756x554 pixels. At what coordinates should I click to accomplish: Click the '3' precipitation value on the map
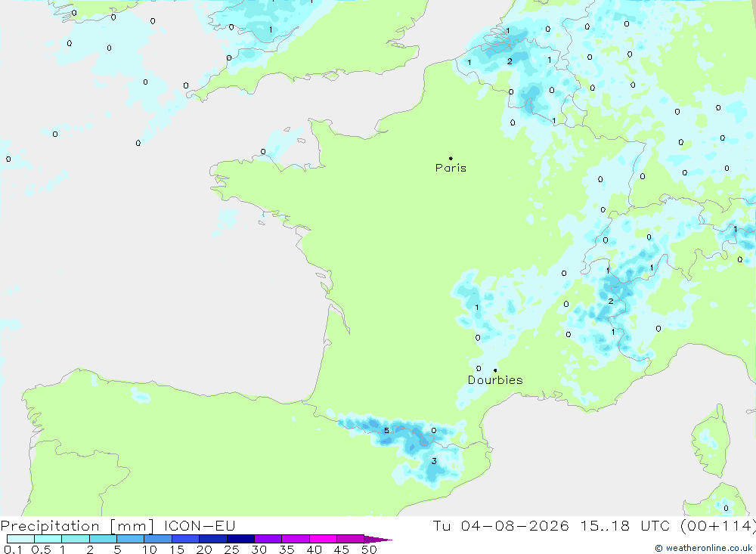pos(434,461)
